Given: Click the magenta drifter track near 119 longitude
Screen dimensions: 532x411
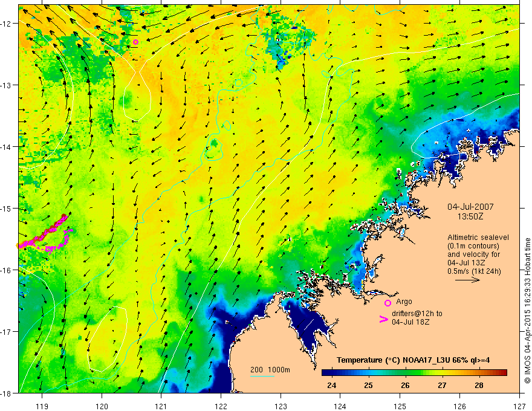Looking at the screenshot, I should 44,234.
